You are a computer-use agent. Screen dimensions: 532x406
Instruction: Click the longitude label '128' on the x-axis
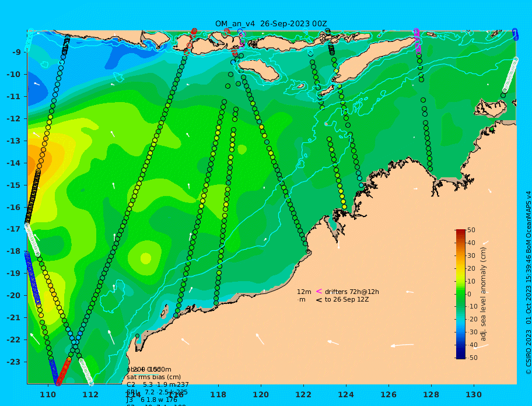431,394
